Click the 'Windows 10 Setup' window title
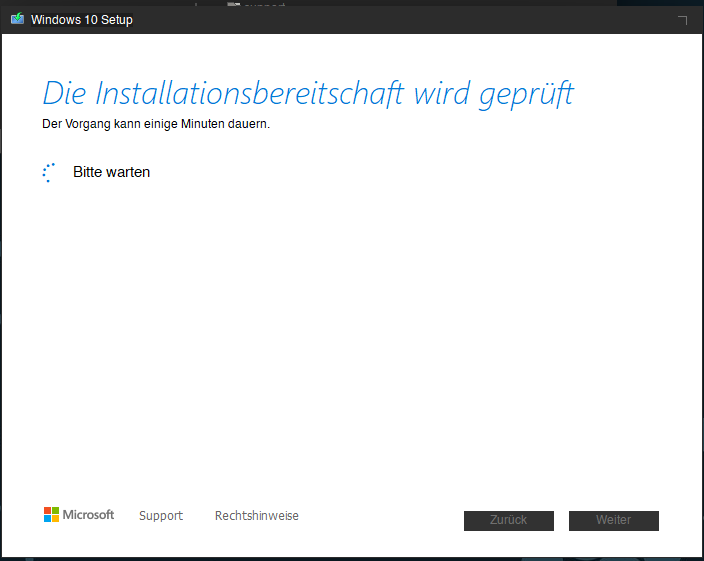Image resolution: width=704 pixels, height=561 pixels. point(82,20)
